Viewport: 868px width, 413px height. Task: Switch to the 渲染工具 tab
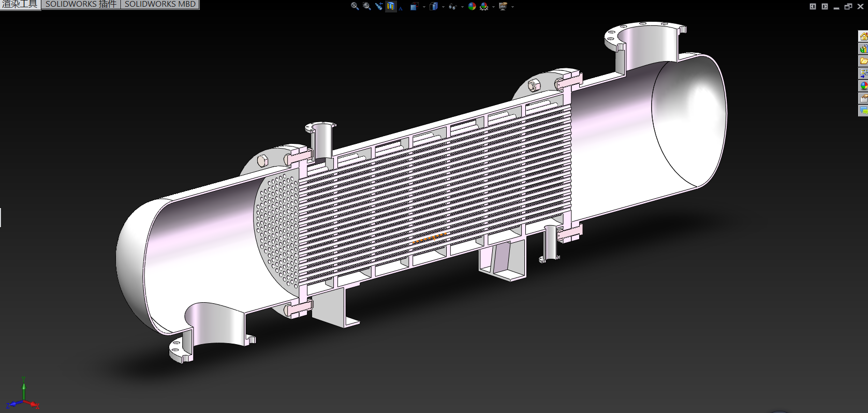click(20, 4)
